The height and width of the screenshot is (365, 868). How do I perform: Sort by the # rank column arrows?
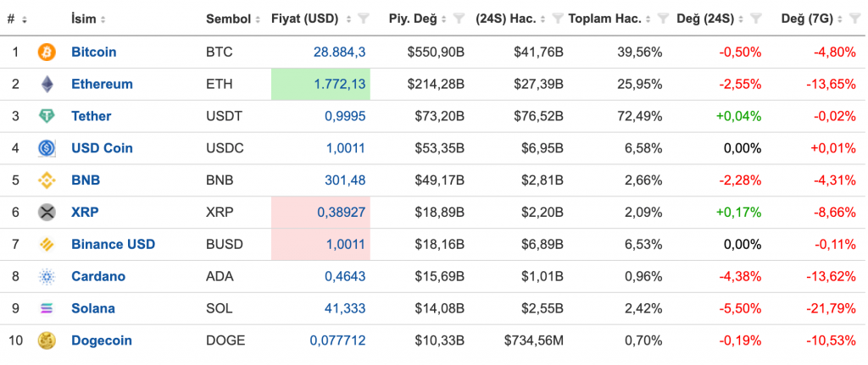[x=25, y=19]
